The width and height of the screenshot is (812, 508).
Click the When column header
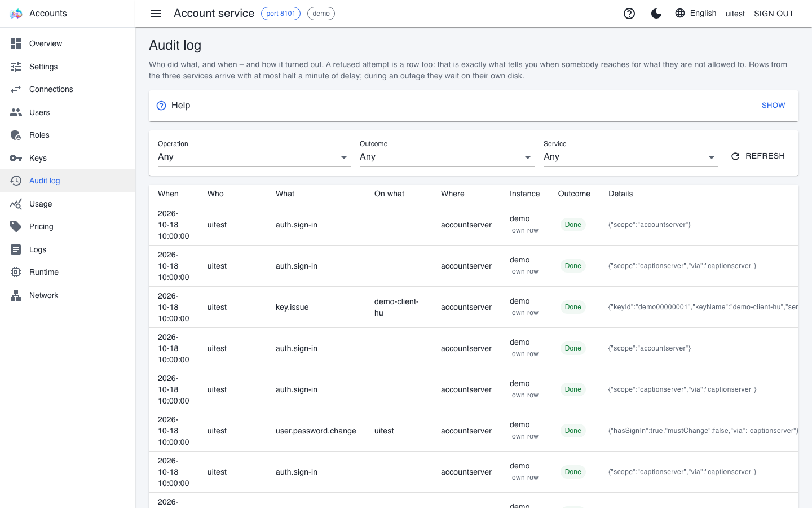[168, 194]
